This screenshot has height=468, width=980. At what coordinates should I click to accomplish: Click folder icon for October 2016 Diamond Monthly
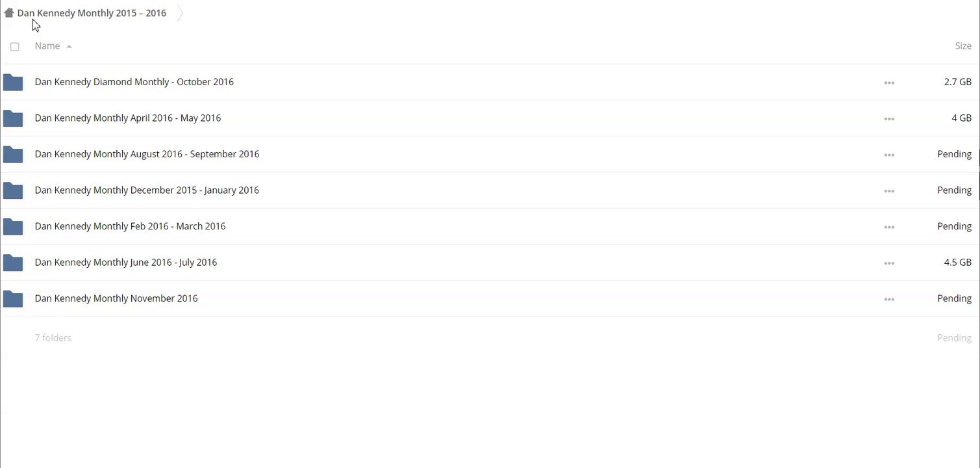(x=13, y=83)
